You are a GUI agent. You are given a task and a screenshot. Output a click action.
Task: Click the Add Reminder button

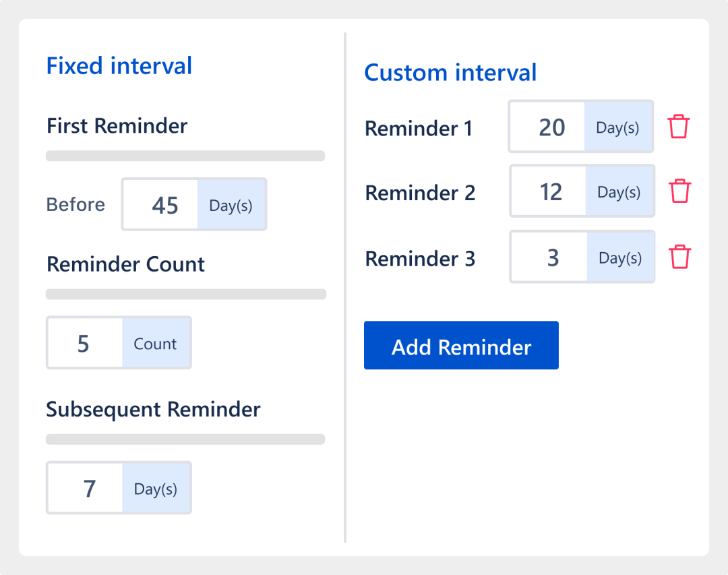click(x=461, y=346)
